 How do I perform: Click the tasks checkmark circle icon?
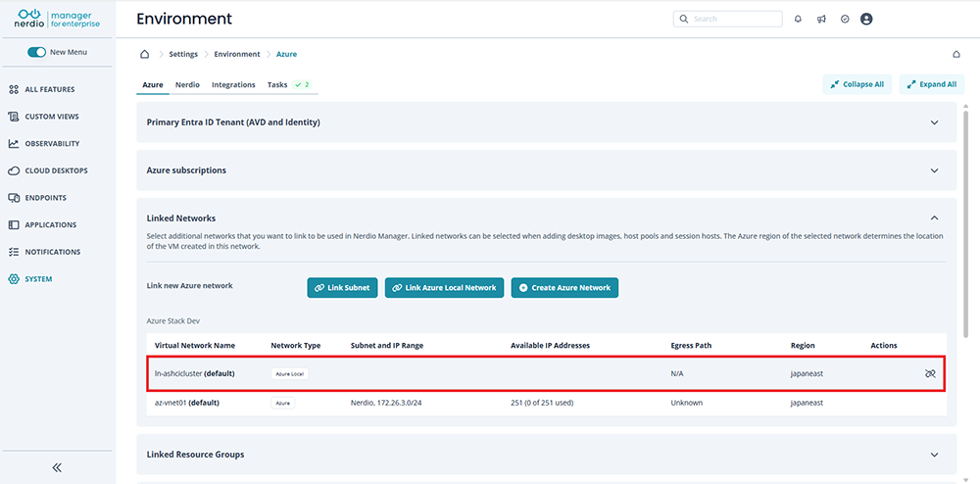pos(845,20)
